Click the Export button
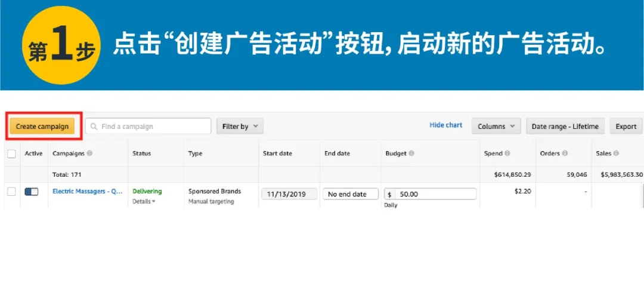Screen dimensions: 644x286 coord(626,127)
